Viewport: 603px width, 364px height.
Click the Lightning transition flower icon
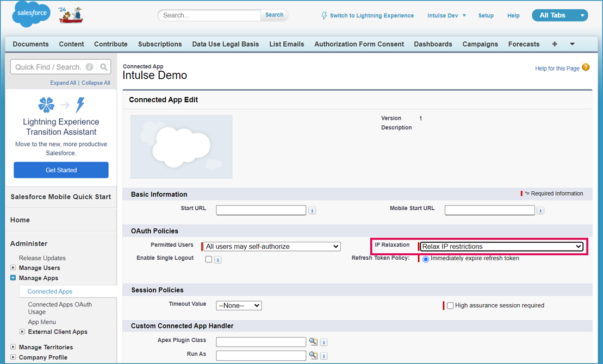(x=46, y=104)
